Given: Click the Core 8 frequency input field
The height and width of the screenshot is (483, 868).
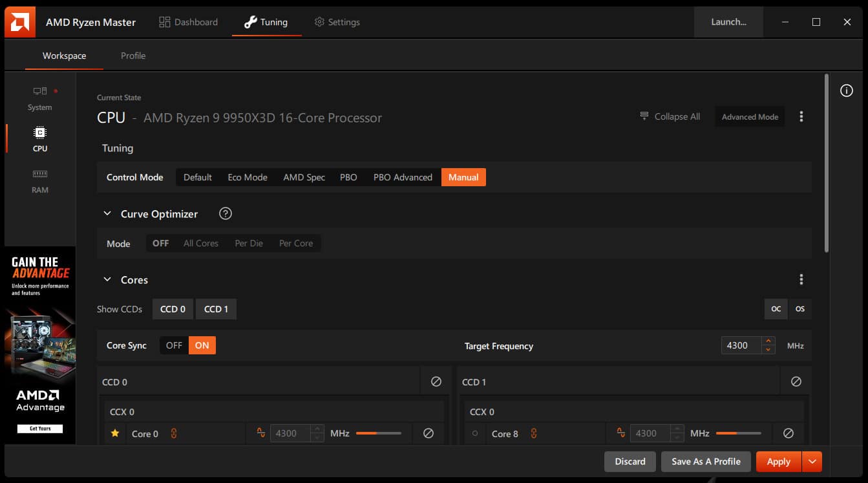Looking at the screenshot, I should tap(651, 433).
